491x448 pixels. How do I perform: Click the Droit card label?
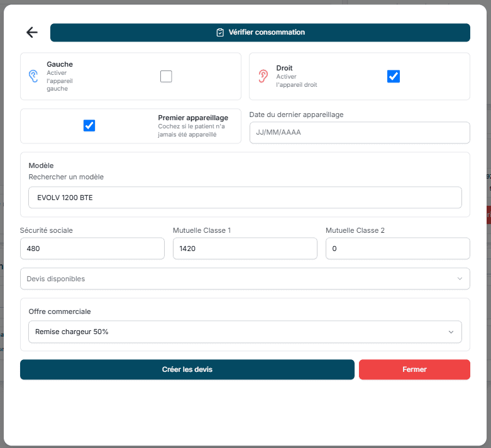point(284,68)
